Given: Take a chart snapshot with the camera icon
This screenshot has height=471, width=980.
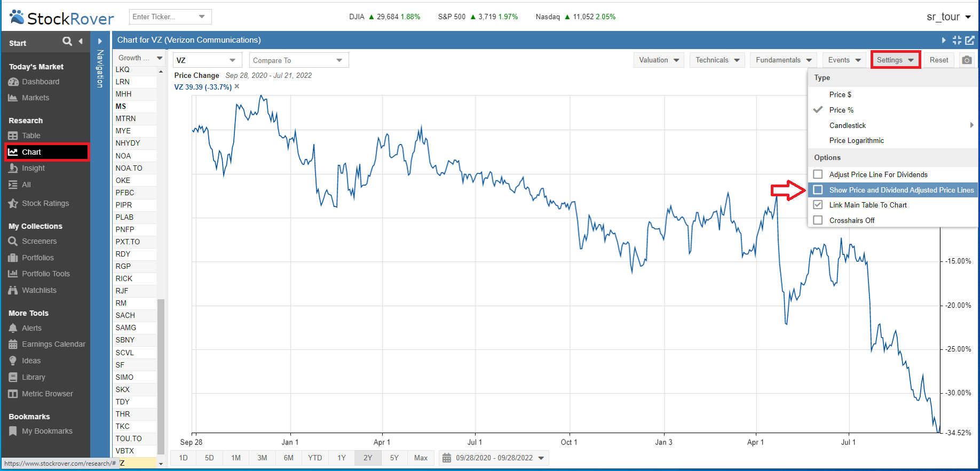Looking at the screenshot, I should click(x=967, y=60).
